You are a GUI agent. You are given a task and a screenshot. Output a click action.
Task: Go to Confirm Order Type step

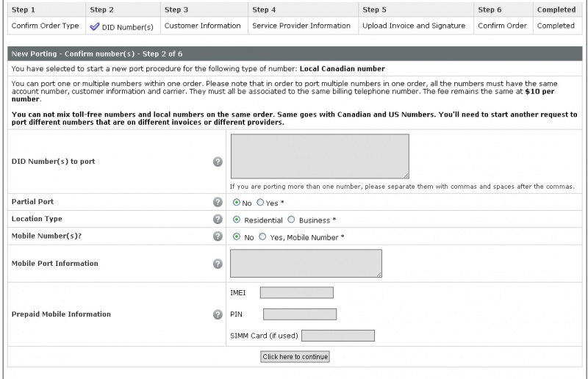[x=45, y=26]
